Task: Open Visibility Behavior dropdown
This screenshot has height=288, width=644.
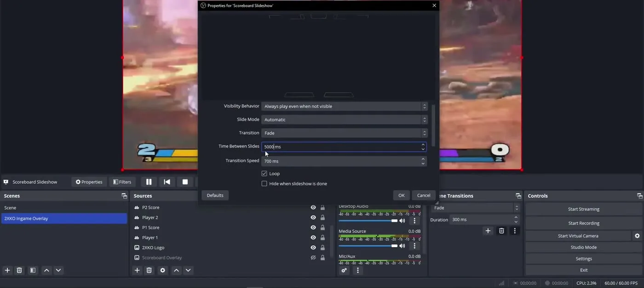Action: pos(344,106)
